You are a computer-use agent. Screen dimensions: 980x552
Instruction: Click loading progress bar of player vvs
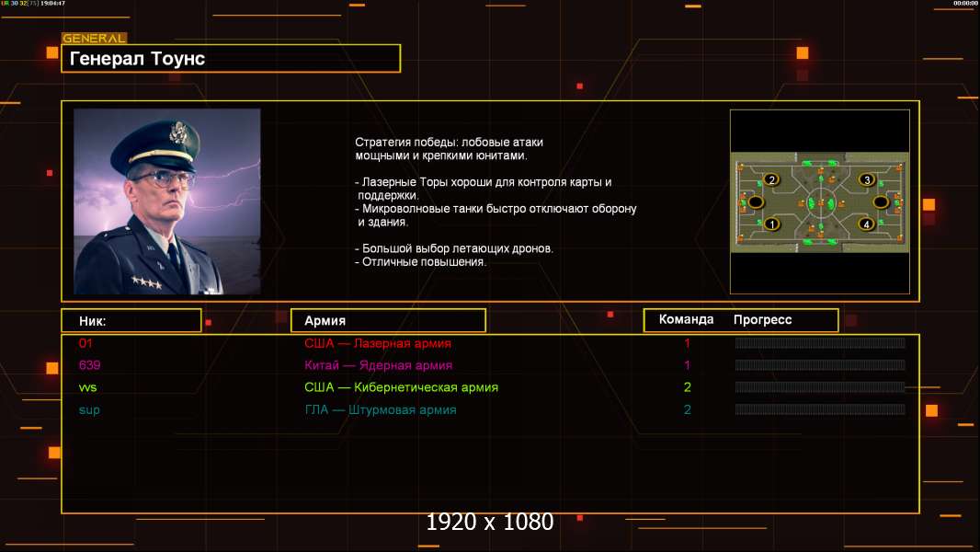(820, 387)
